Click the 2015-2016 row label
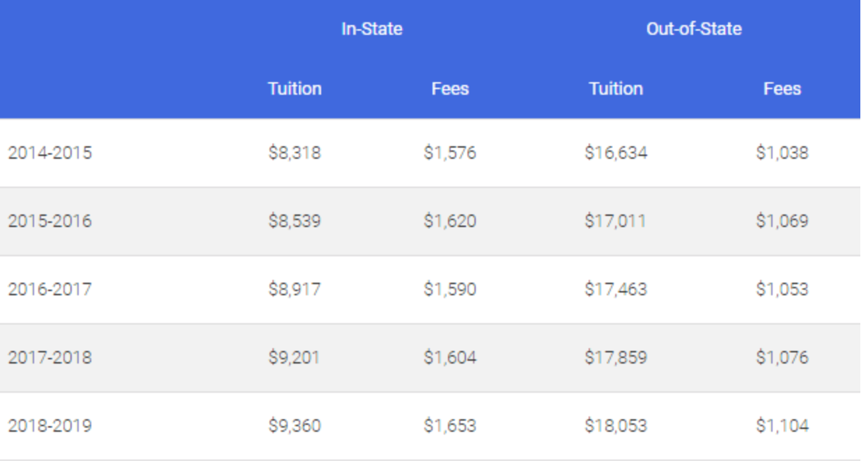 [x=50, y=221]
